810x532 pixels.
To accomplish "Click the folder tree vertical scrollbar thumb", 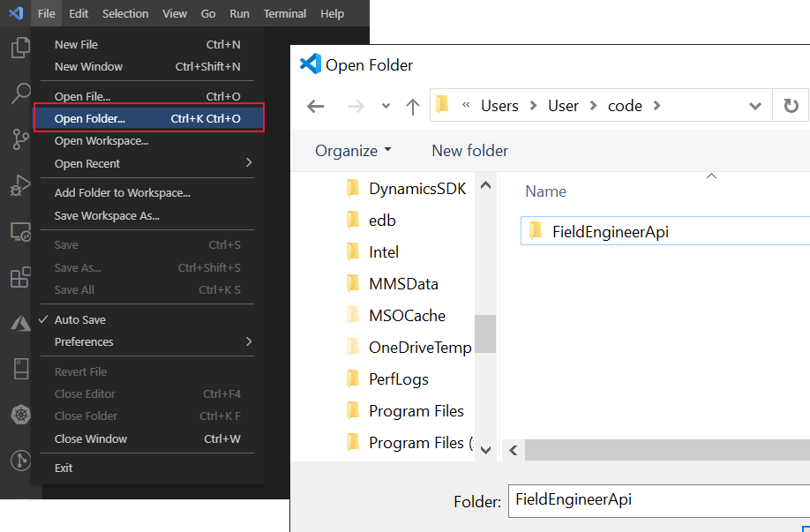I will [x=485, y=333].
